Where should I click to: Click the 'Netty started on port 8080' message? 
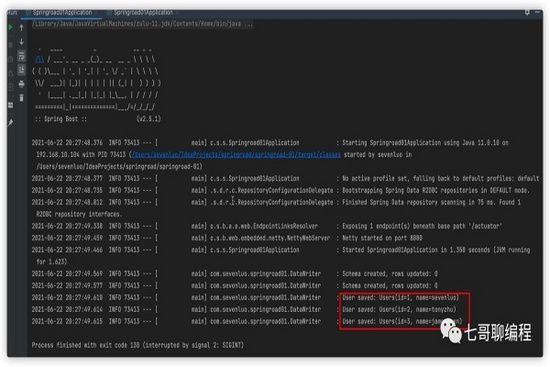tap(382, 238)
